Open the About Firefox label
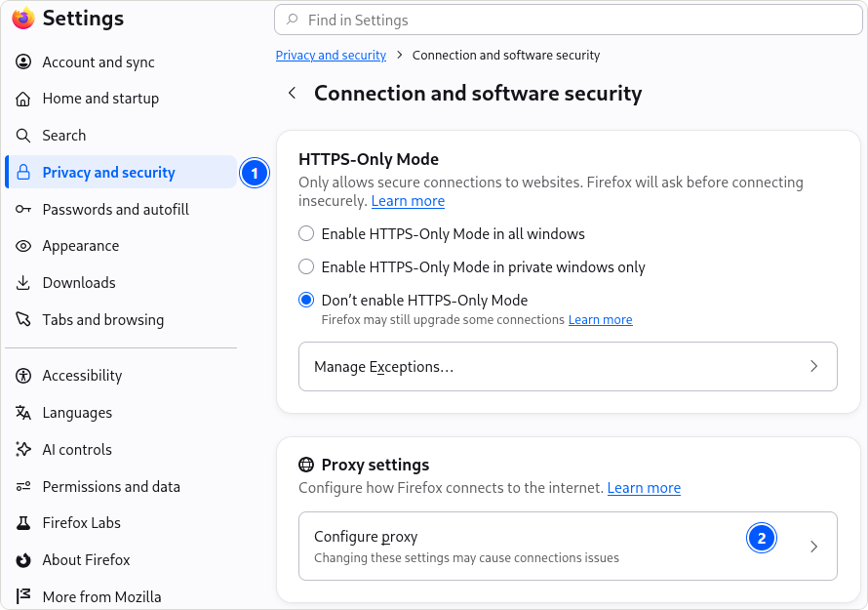This screenshot has width=868, height=610. click(x=87, y=560)
